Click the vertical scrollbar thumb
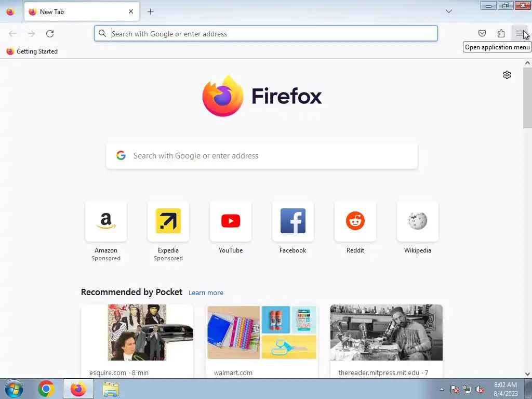The image size is (532, 399). pos(527,98)
